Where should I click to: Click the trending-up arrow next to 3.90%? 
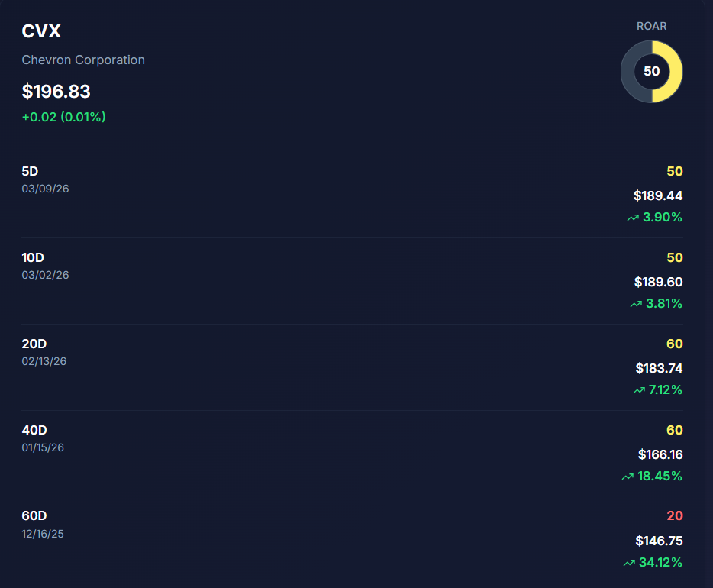[633, 218]
